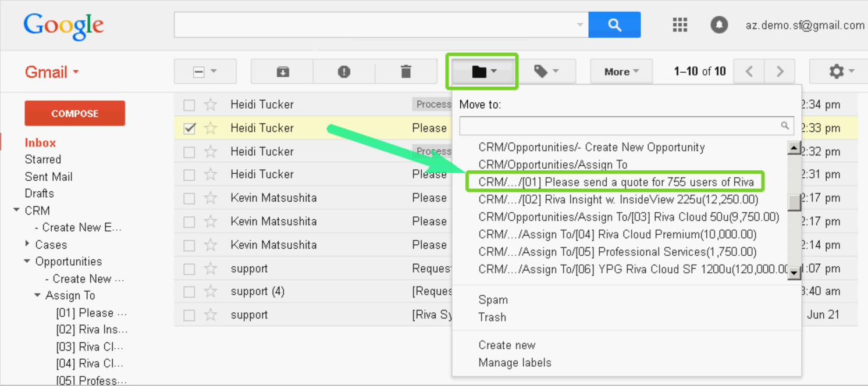Click the Move to list scrollbar thumb
Screen dimensions: 868x386
[794, 202]
